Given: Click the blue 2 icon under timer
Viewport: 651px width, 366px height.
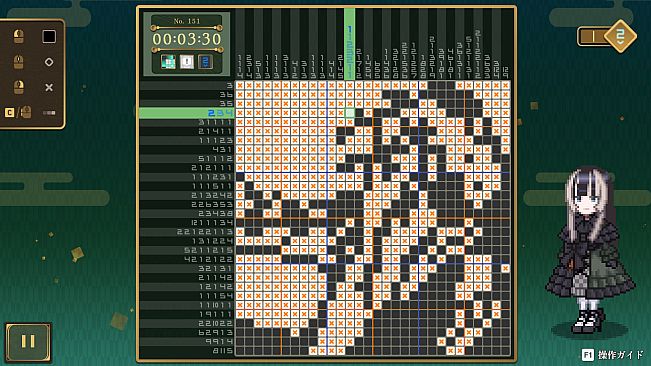Looking at the screenshot, I should [206, 62].
